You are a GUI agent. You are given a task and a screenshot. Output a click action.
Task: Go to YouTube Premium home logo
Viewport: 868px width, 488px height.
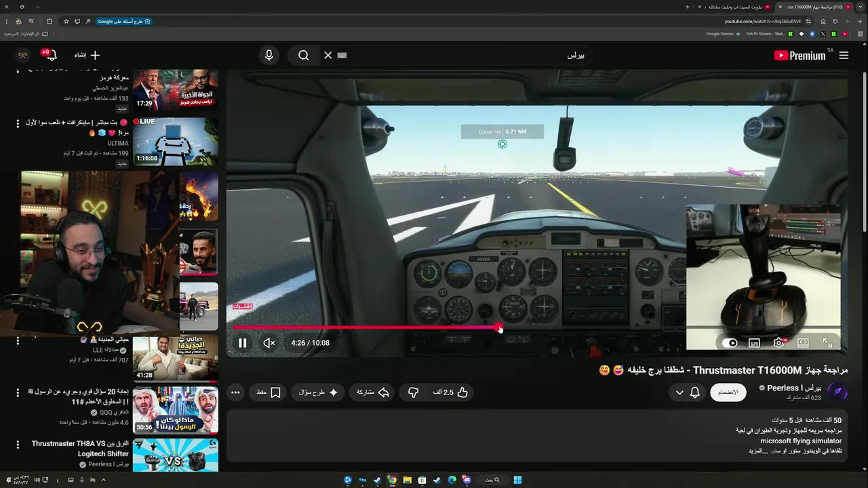pyautogui.click(x=800, y=56)
